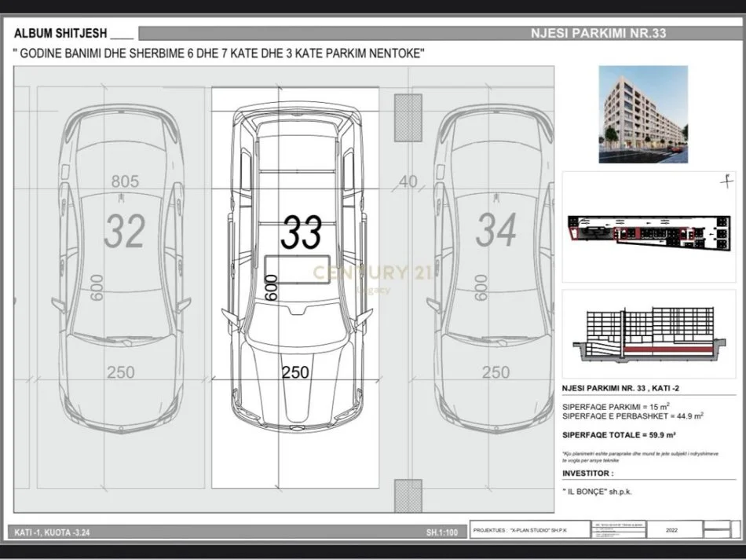The height and width of the screenshot is (560, 746).
Task: Click the Century 21 watermark logo
Action: tap(372, 275)
